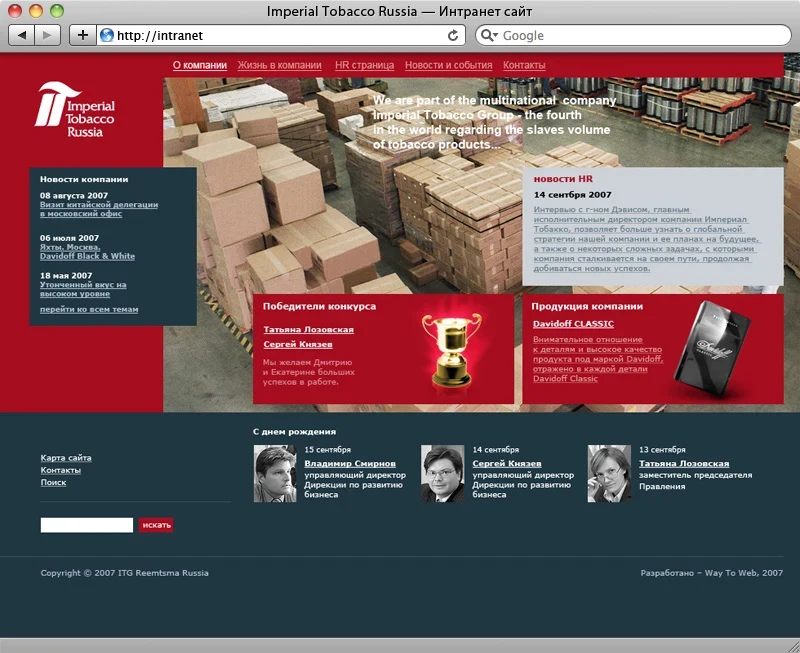Click the browser back arrow button
The height and width of the screenshot is (653, 800).
[21, 35]
